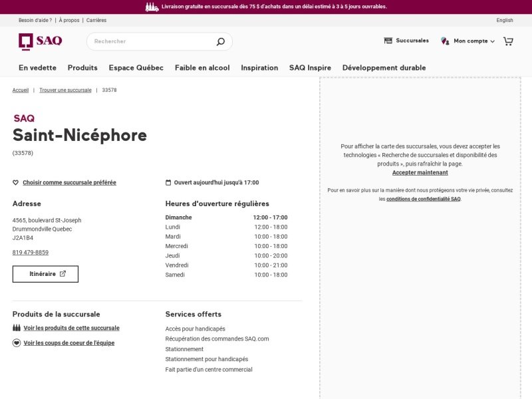532x399 pixels.
Task: Click Voir les produits de cette succursale
Action: coord(72,328)
